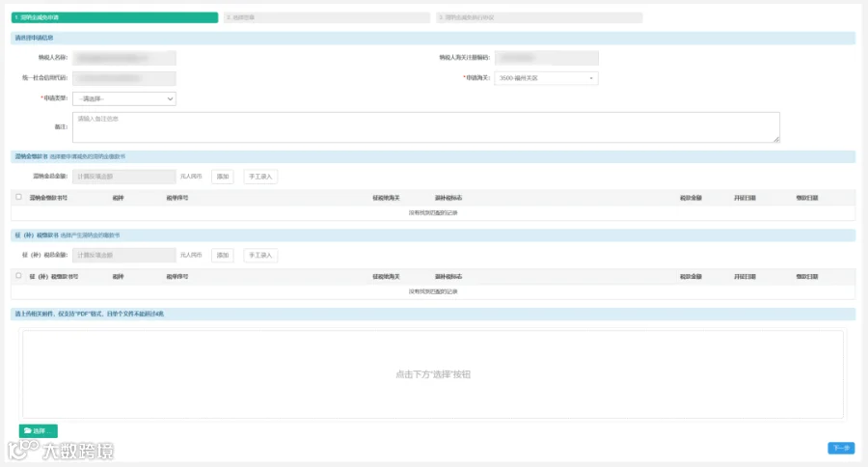
Task: Click the 征(补)税总金额 amount field
Action: tap(124, 255)
